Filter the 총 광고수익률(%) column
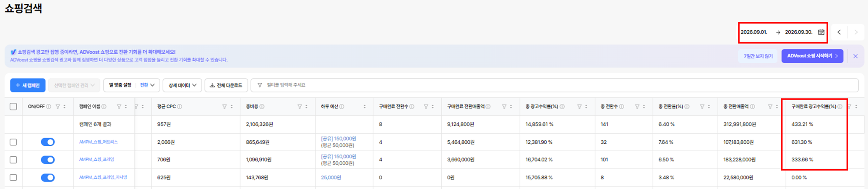868x189 pixels. (579, 107)
